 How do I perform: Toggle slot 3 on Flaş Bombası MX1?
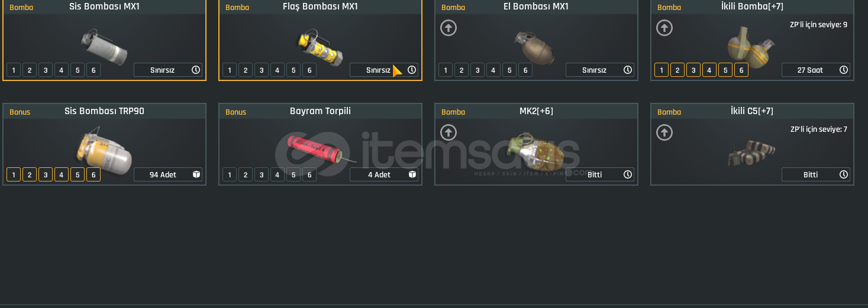point(262,70)
